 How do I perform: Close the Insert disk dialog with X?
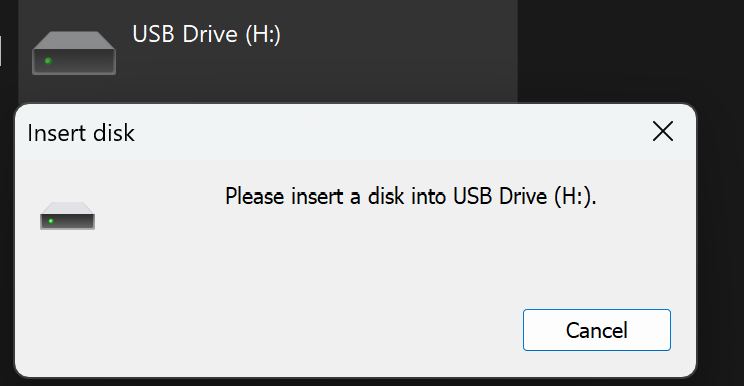[662, 131]
